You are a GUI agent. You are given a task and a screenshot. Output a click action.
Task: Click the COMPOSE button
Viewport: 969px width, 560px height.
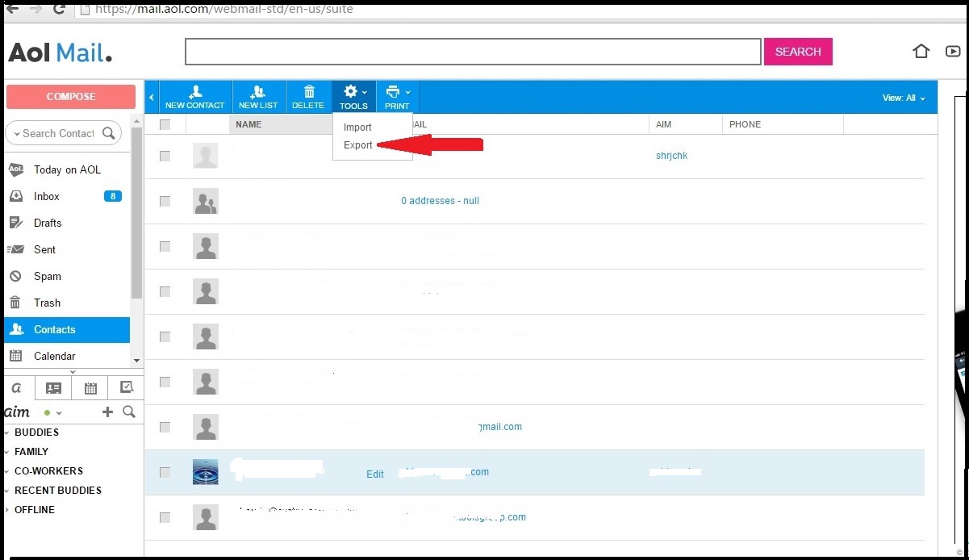pyautogui.click(x=71, y=97)
